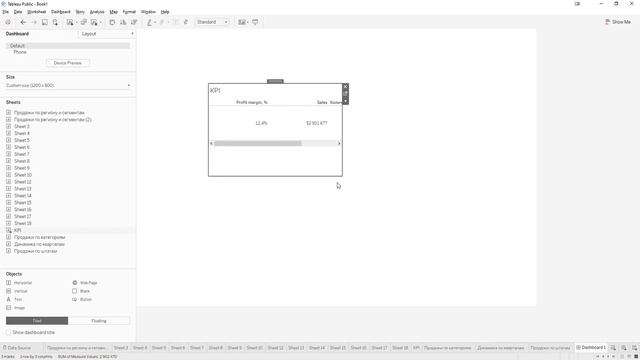The image size is (640, 360).
Task: Open More Options arrow on KPI container
Action: click(x=345, y=101)
